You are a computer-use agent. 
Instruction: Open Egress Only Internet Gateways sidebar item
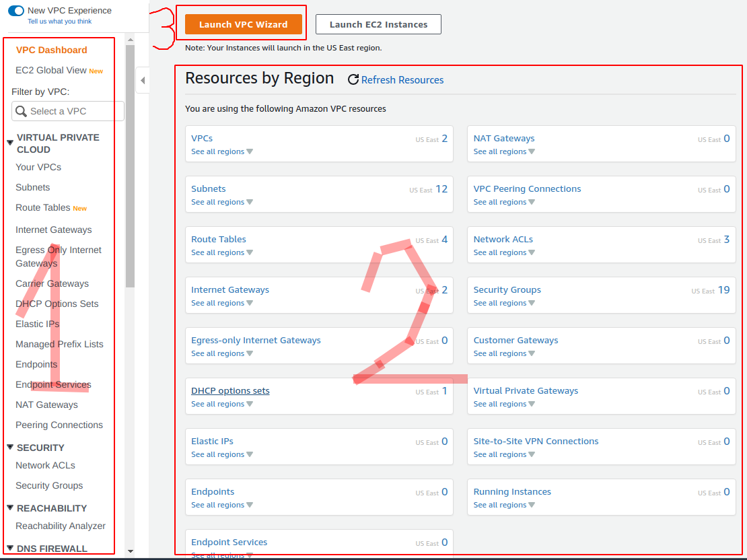(x=58, y=256)
